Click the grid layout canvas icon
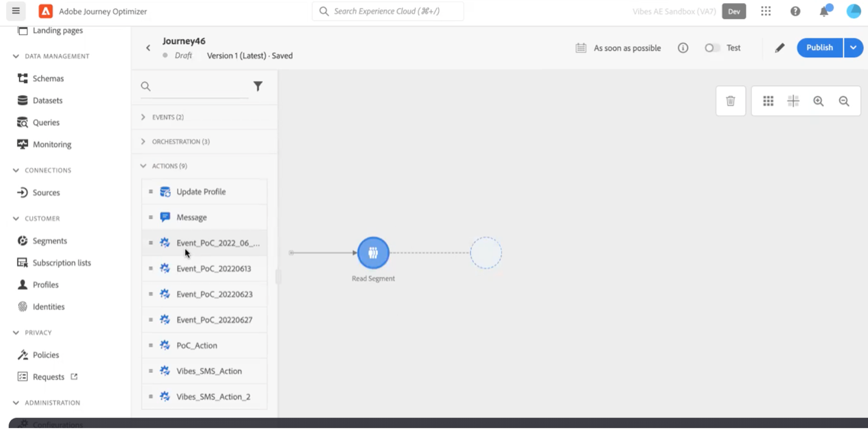This screenshot has height=430, width=868. 768,101
